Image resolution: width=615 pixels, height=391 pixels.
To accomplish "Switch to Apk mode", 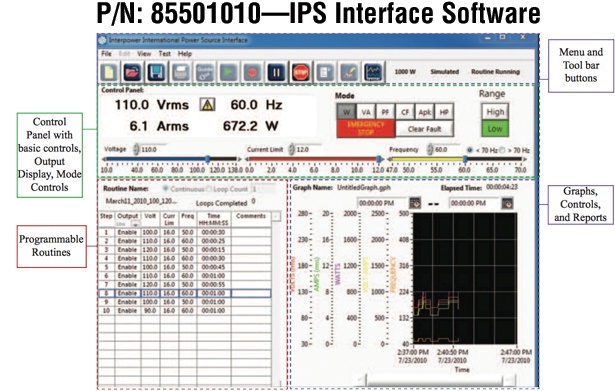I will click(424, 112).
